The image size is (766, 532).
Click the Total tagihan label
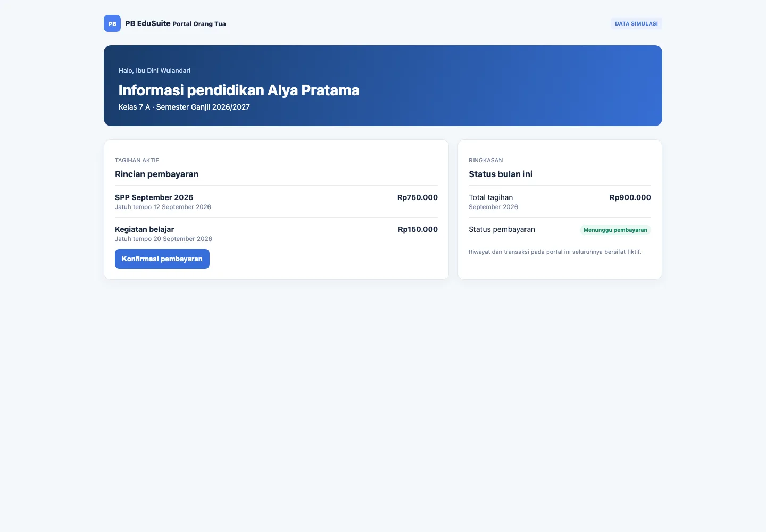[x=490, y=197]
